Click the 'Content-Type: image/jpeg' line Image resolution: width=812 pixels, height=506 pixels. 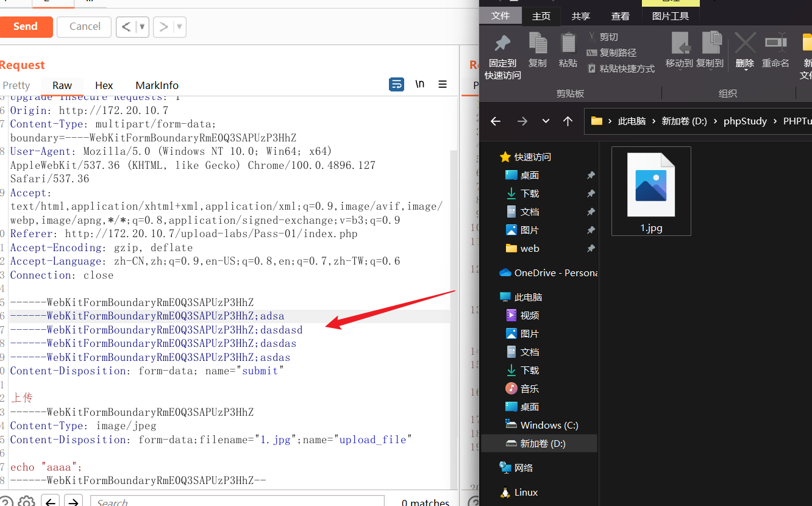click(83, 426)
